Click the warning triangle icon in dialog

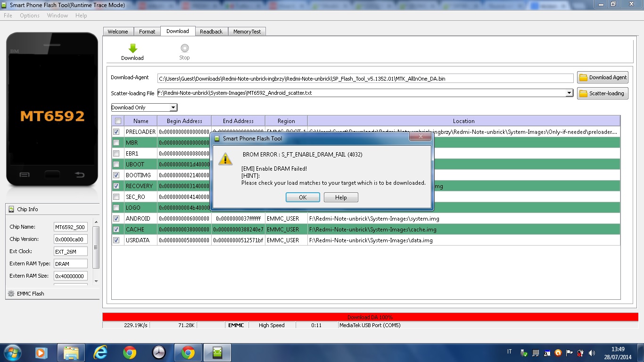pyautogui.click(x=225, y=159)
